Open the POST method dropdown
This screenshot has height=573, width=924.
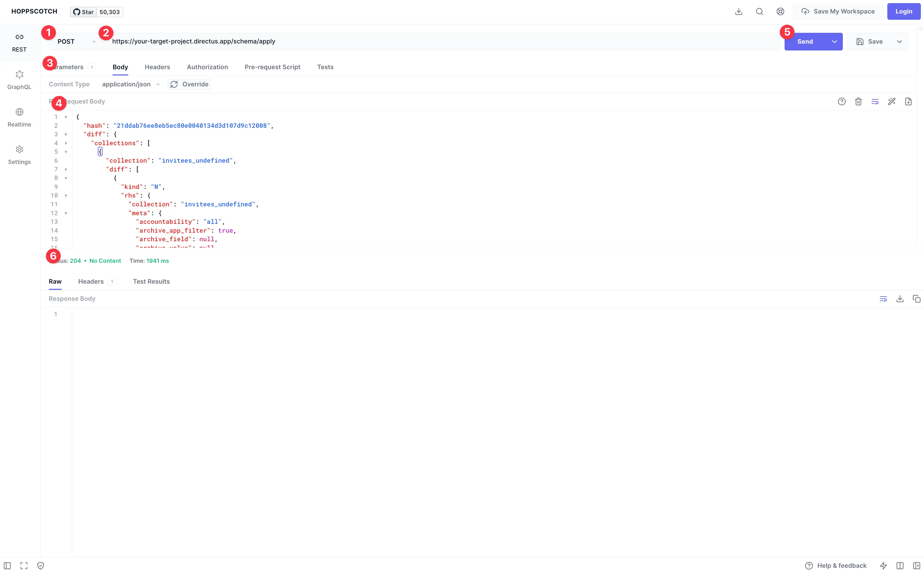point(76,42)
